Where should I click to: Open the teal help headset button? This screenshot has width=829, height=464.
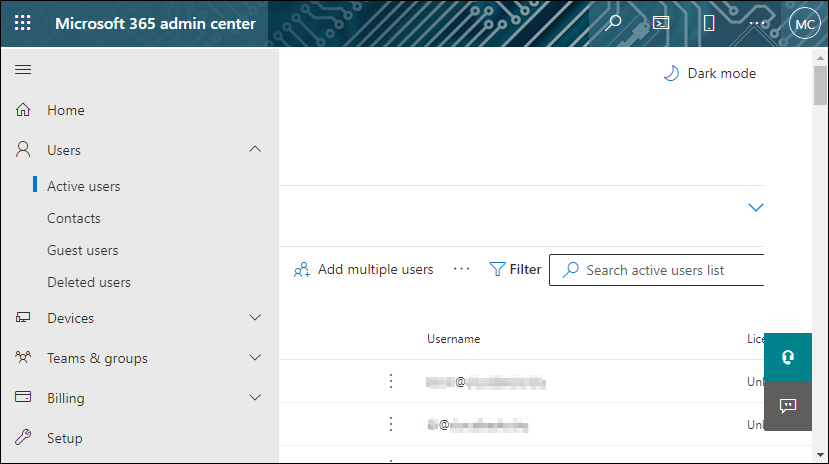click(788, 357)
